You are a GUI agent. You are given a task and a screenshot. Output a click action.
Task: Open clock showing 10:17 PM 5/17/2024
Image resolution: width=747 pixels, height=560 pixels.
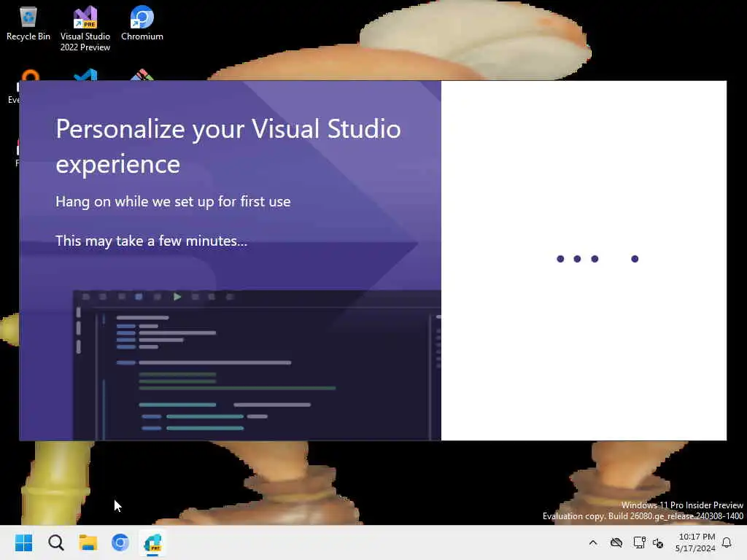tap(695, 542)
